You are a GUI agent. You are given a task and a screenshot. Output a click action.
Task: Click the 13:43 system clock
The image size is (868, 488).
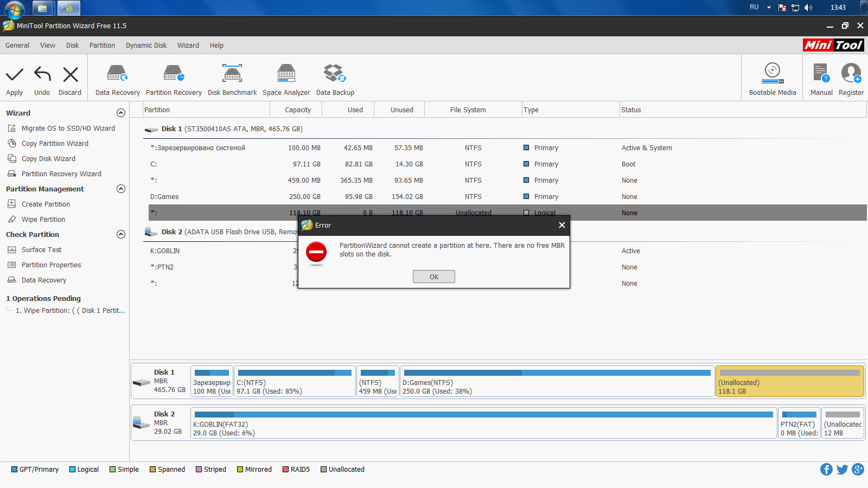838,8
